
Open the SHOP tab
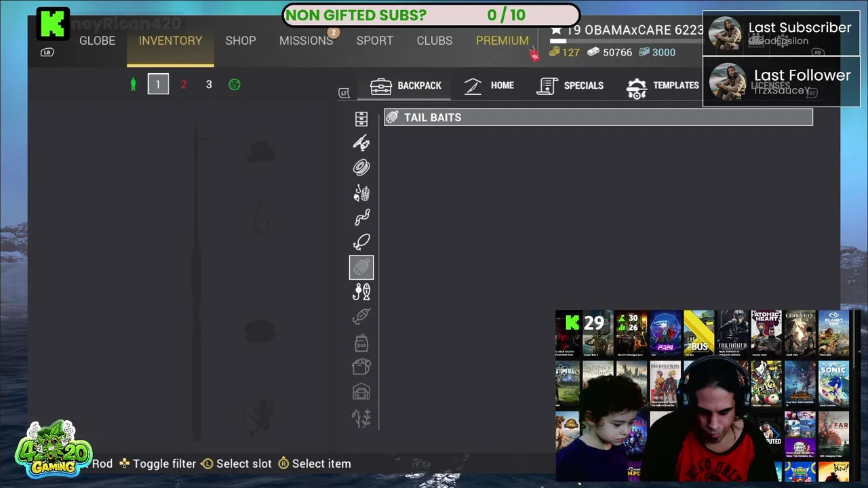241,41
